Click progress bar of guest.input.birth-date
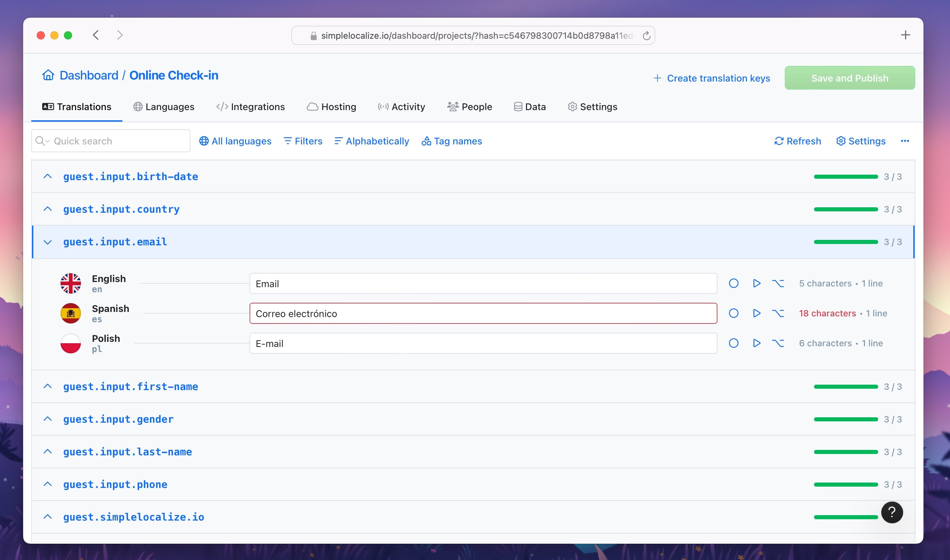 click(x=846, y=177)
